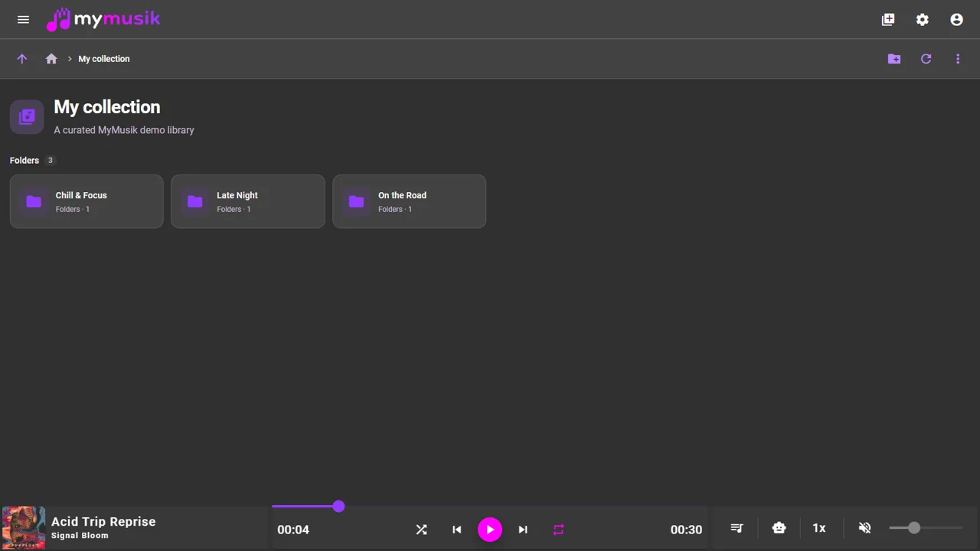Open the Late Night folder
The width and height of the screenshot is (980, 551).
tap(248, 201)
